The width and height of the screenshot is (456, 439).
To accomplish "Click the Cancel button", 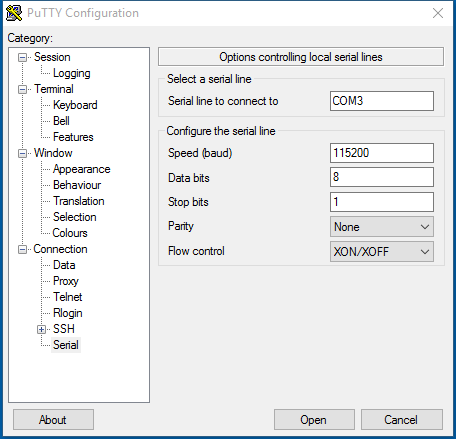I will coord(402,420).
